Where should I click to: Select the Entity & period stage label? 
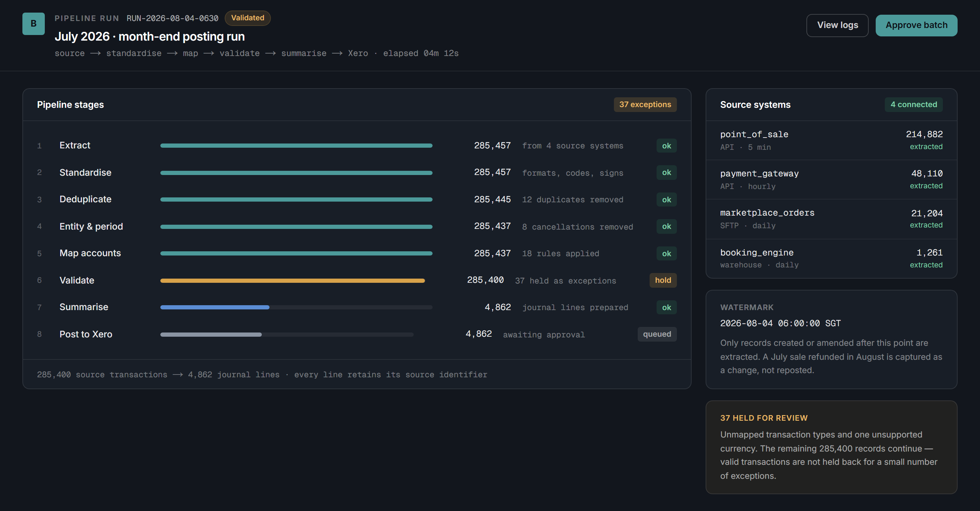coord(91,226)
